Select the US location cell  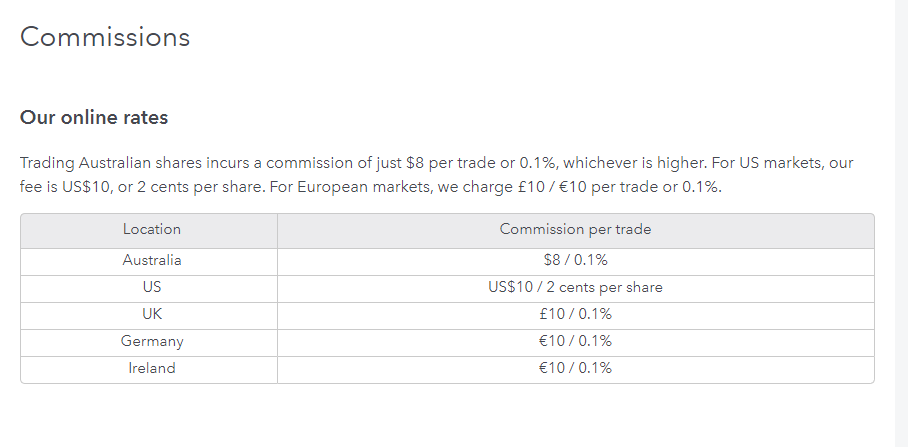pos(152,287)
